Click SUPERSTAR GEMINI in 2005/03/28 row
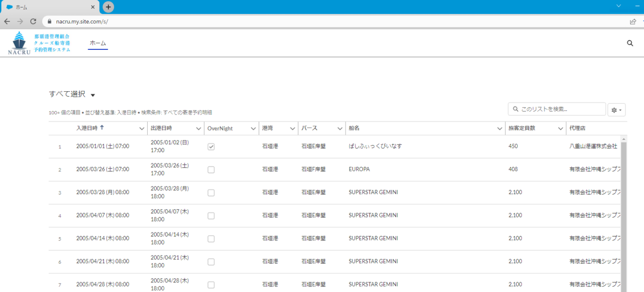The height and width of the screenshot is (292, 644). click(x=373, y=192)
